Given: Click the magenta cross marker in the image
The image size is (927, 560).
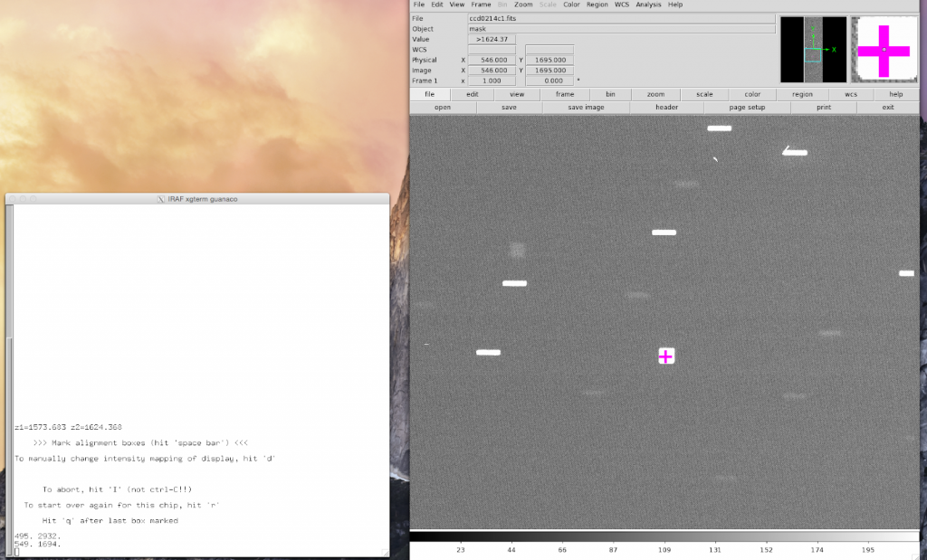Looking at the screenshot, I should coord(665,356).
